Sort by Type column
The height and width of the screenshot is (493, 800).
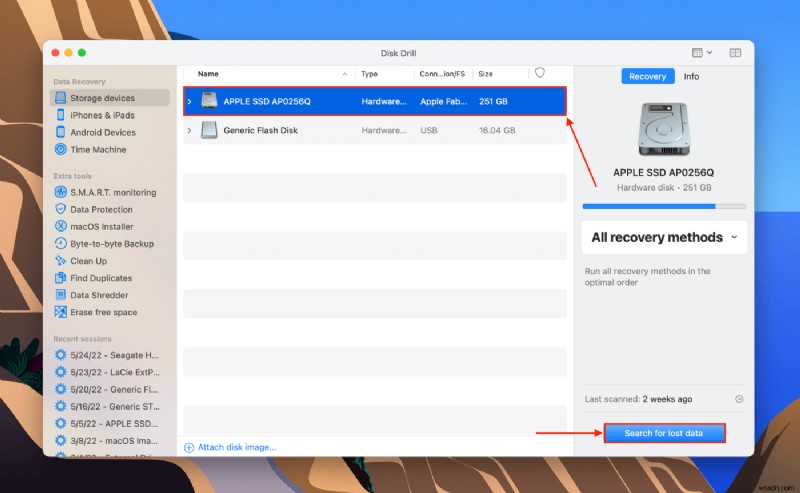[x=369, y=73]
